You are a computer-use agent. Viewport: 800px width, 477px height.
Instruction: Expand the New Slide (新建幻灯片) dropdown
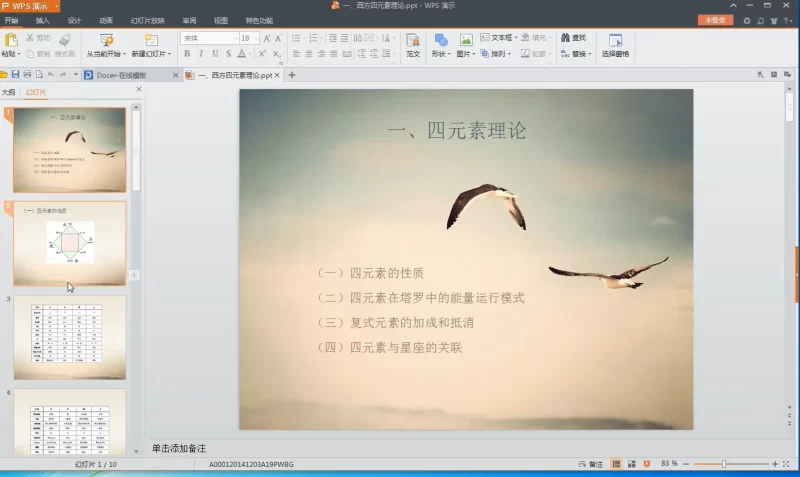(172, 54)
